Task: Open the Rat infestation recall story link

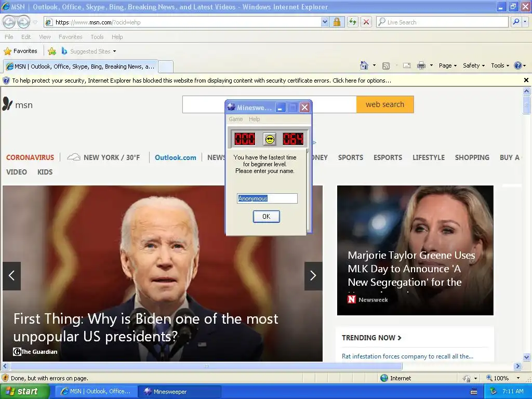Action: pyautogui.click(x=407, y=356)
